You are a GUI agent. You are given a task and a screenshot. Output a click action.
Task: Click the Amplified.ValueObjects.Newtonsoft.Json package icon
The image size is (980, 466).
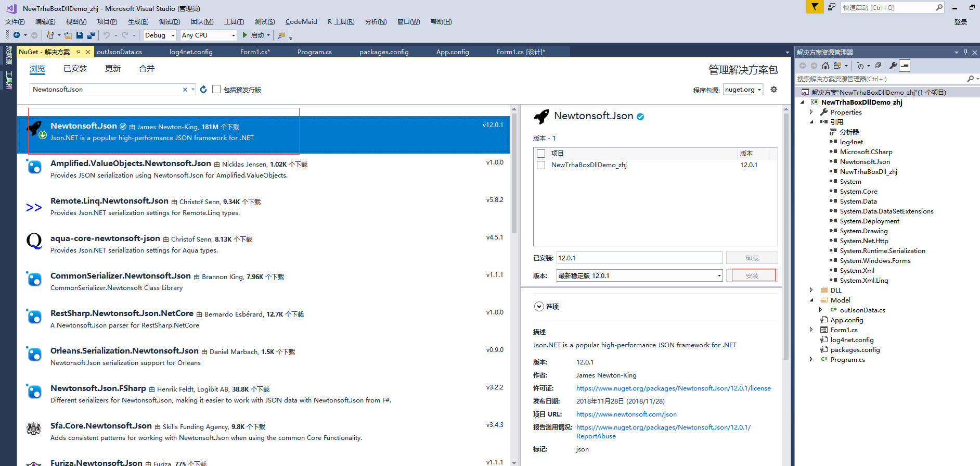point(34,167)
